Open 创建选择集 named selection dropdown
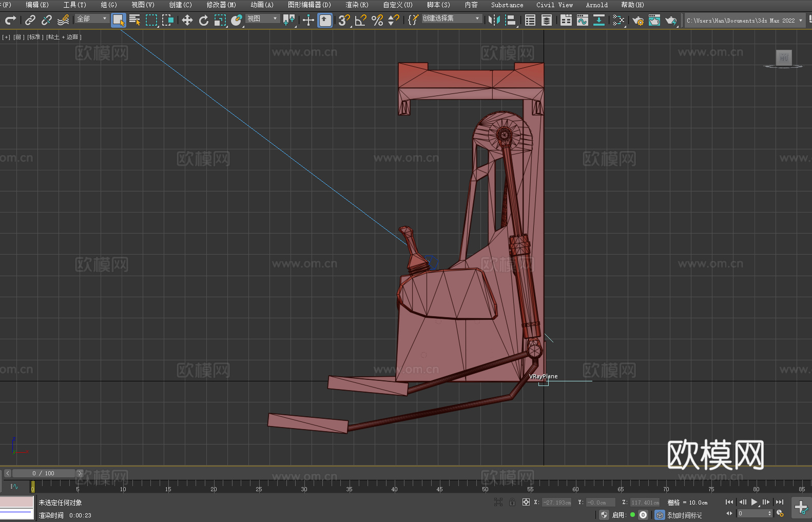This screenshot has width=812, height=522. click(x=452, y=18)
